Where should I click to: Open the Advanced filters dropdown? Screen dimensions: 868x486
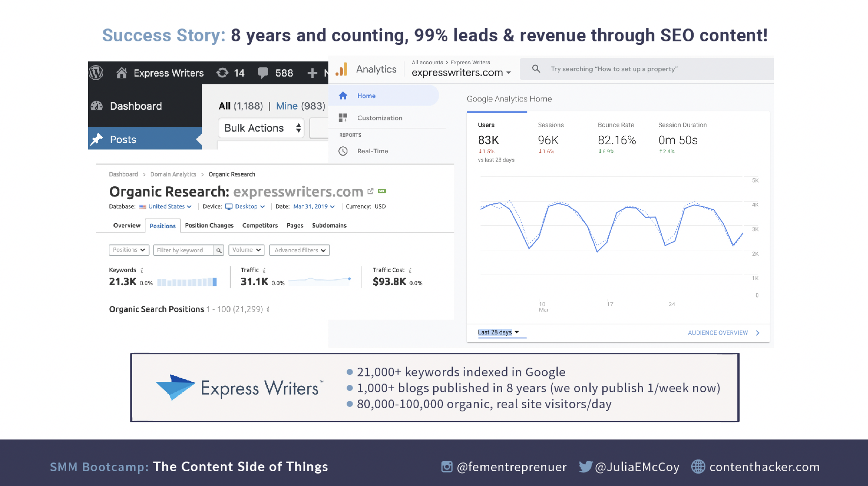(x=299, y=250)
